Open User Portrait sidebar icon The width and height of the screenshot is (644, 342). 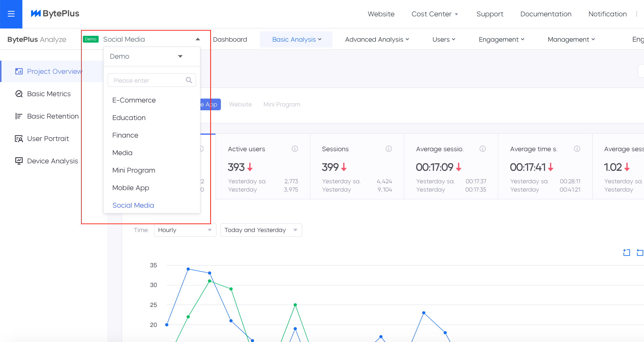point(19,139)
